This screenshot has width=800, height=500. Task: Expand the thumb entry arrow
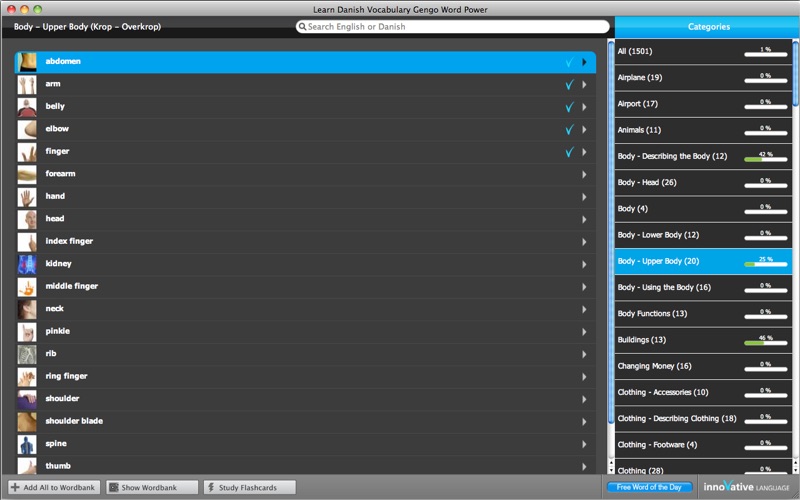click(584, 466)
